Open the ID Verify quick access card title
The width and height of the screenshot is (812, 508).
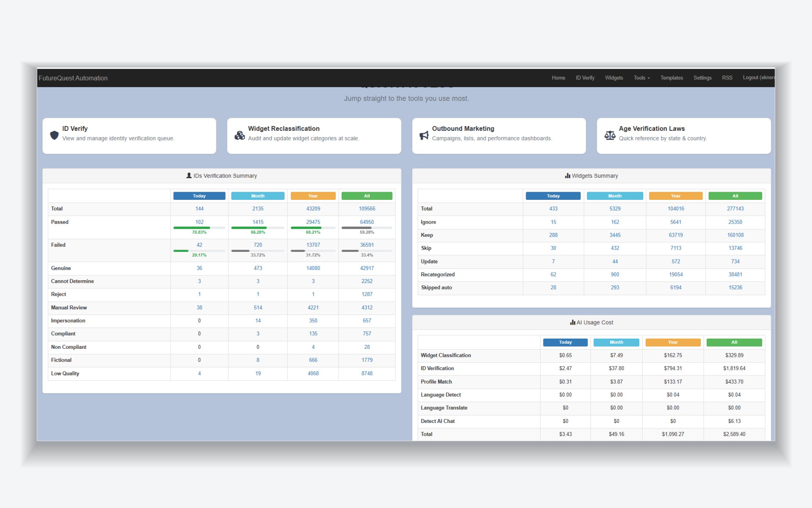[x=75, y=129]
